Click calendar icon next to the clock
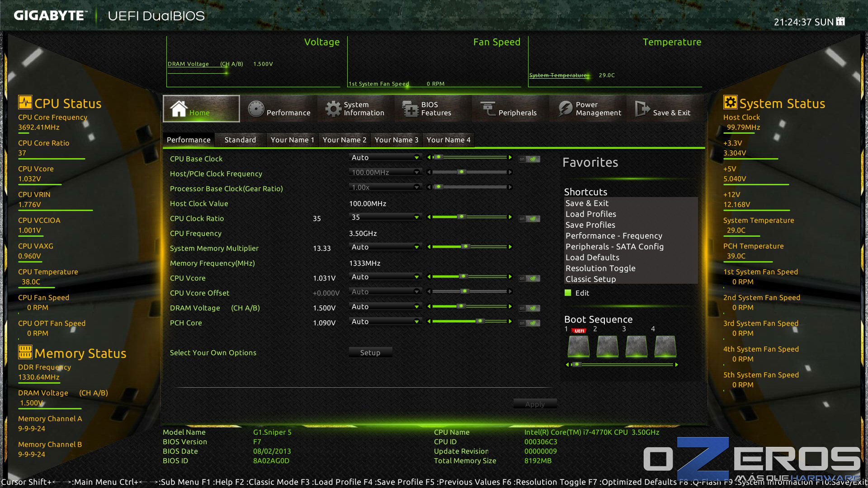Screen dimensions: 868x488 point(840,21)
